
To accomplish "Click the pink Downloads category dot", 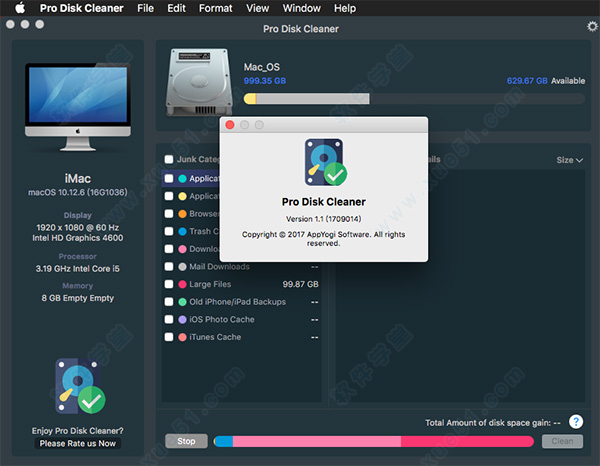I will coord(183,249).
